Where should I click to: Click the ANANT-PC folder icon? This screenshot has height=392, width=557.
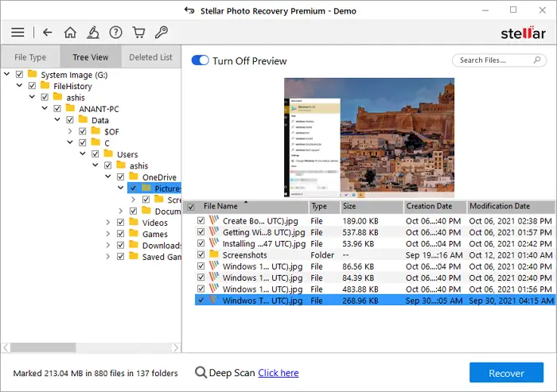(70, 107)
